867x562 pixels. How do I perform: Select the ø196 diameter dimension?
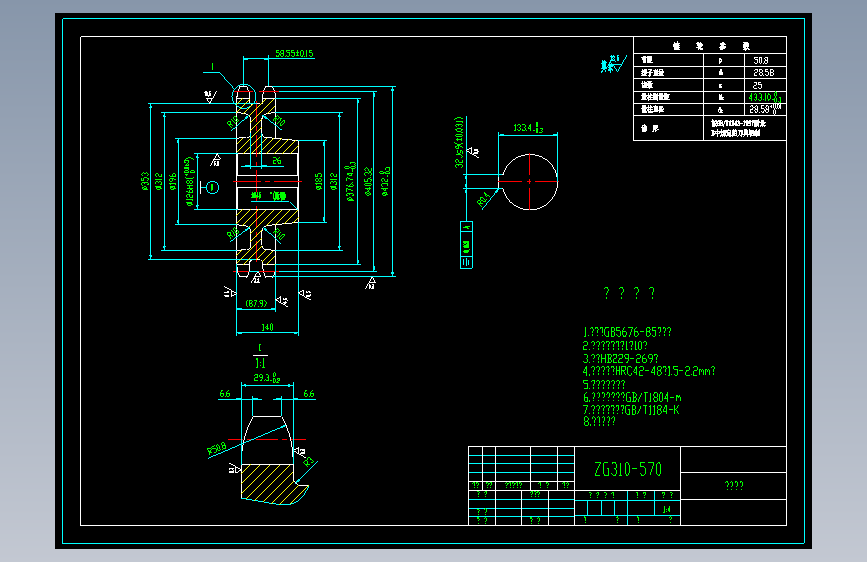point(172,181)
